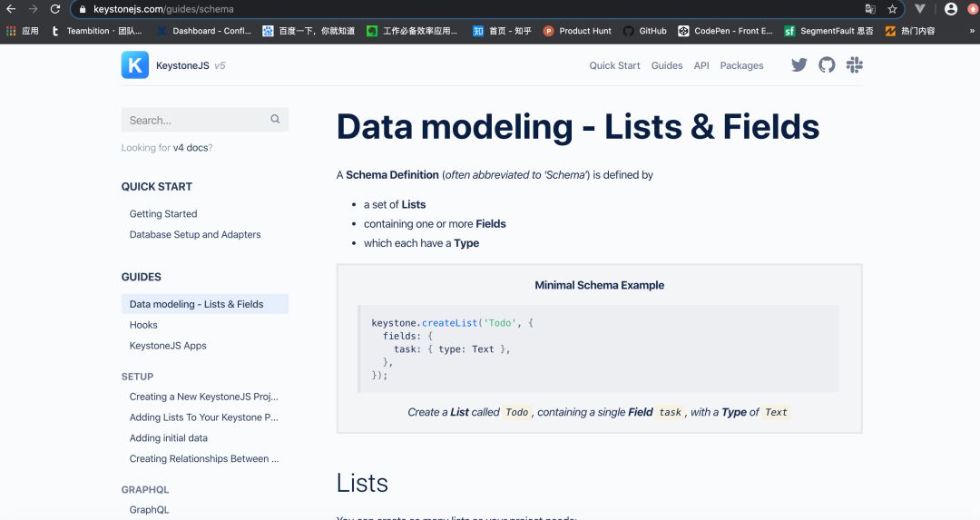Open the Quick Start nav item
Image resolution: width=980 pixels, height=520 pixels.
coord(614,65)
